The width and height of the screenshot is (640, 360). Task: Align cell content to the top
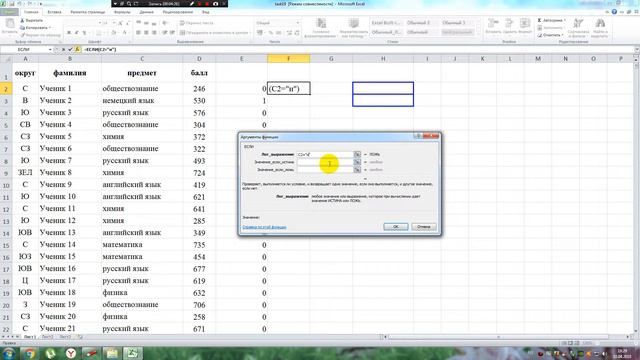(x=139, y=23)
